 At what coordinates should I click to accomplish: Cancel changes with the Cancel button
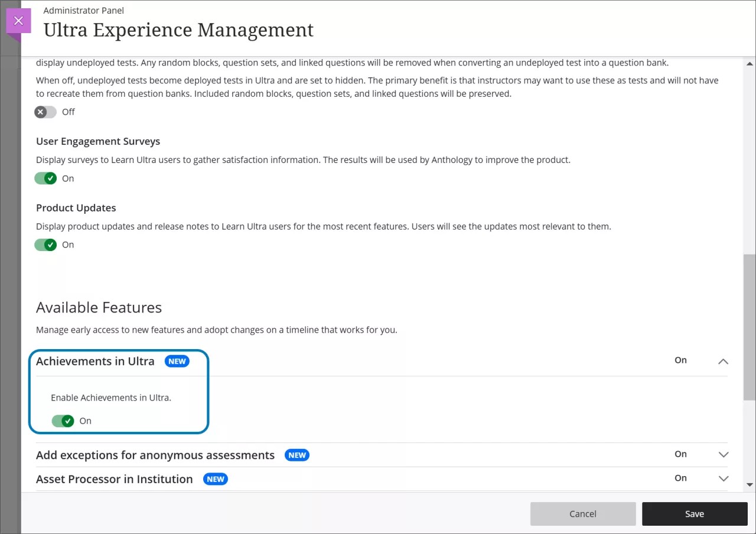click(x=582, y=513)
